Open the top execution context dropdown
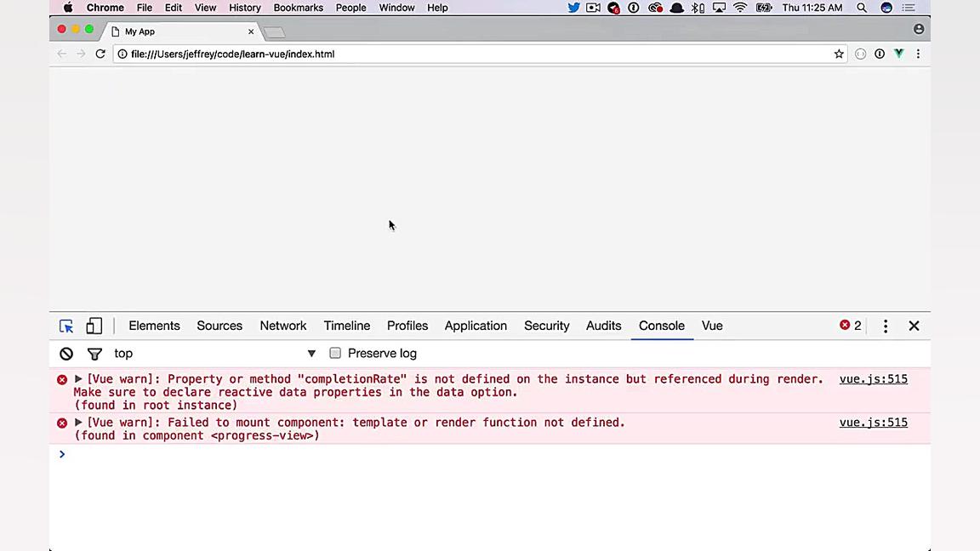980x551 pixels. click(214, 354)
